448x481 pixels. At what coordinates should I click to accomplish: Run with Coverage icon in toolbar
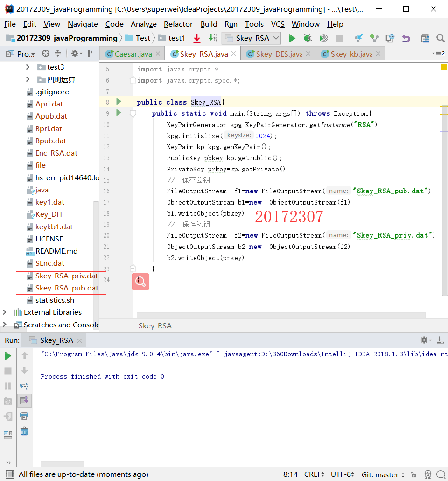(x=323, y=38)
